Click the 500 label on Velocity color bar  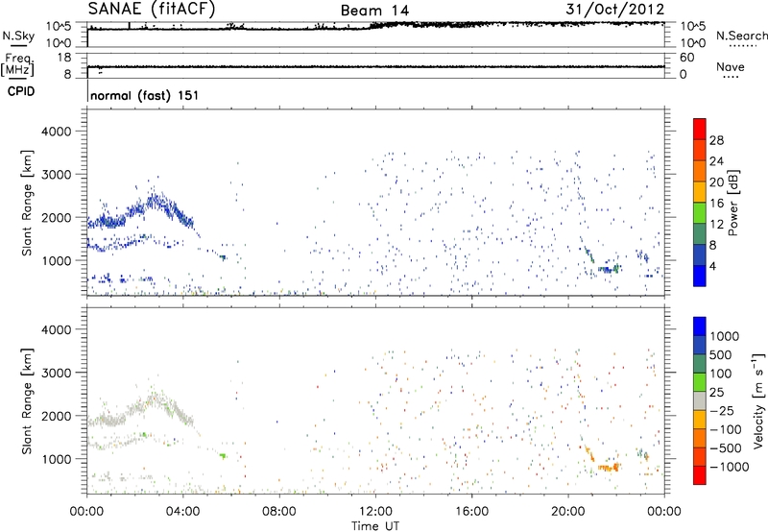(x=721, y=354)
